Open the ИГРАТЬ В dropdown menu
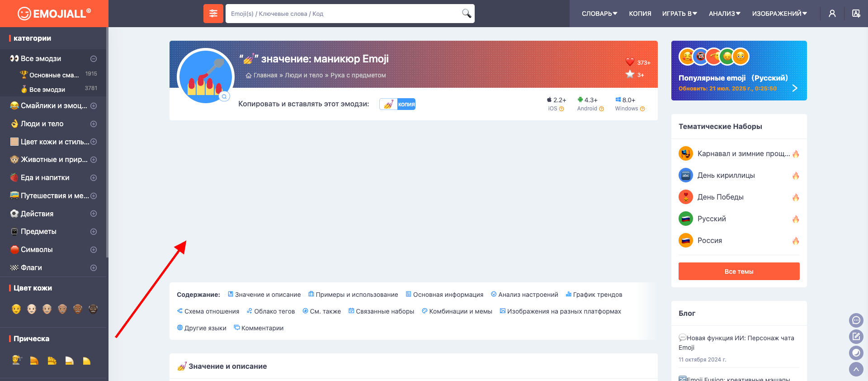 point(679,14)
